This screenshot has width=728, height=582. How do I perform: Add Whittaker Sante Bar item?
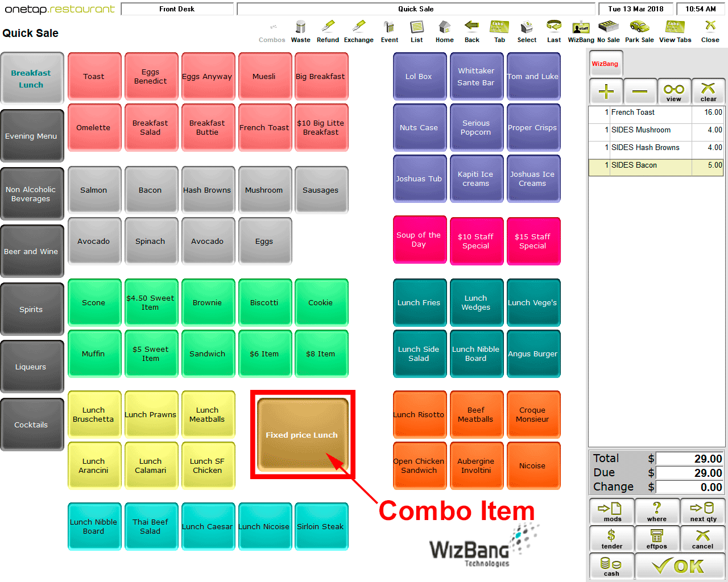pyautogui.click(x=476, y=77)
